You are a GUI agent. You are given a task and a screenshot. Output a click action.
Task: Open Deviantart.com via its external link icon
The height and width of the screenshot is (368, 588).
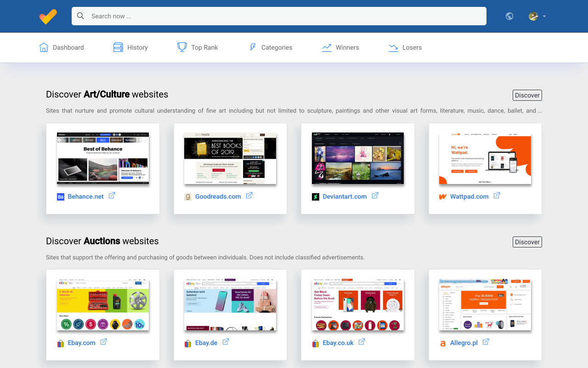(x=375, y=195)
